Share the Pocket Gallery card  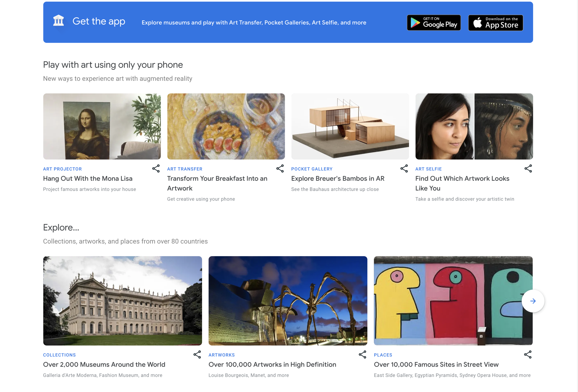404,169
